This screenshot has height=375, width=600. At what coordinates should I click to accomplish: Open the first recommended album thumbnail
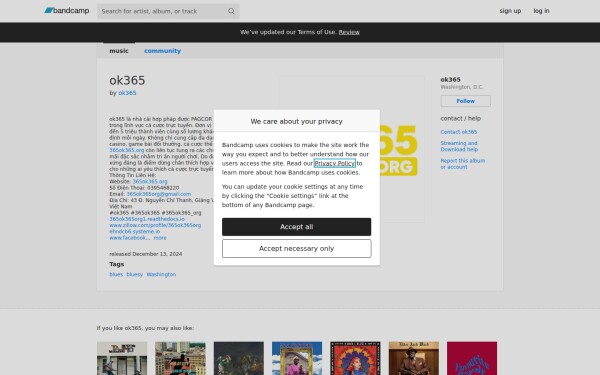122,358
